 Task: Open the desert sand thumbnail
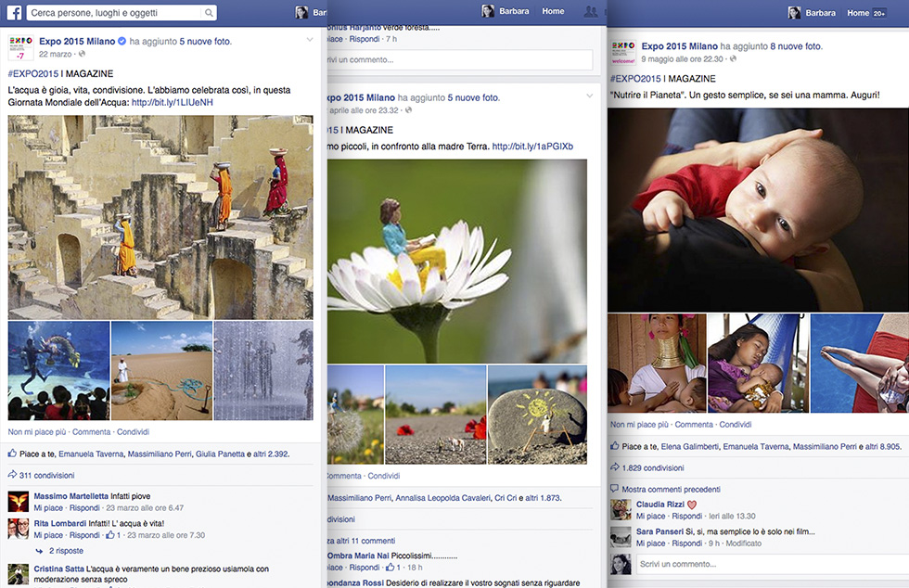(161, 371)
